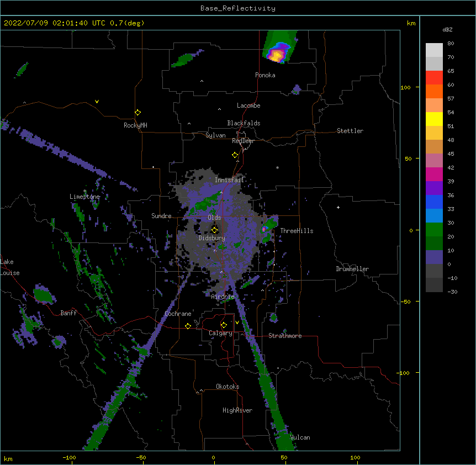The width and height of the screenshot is (476, 465).
Task: Pick the royal blue 33–36 dBZ swatch
Action: [434, 202]
